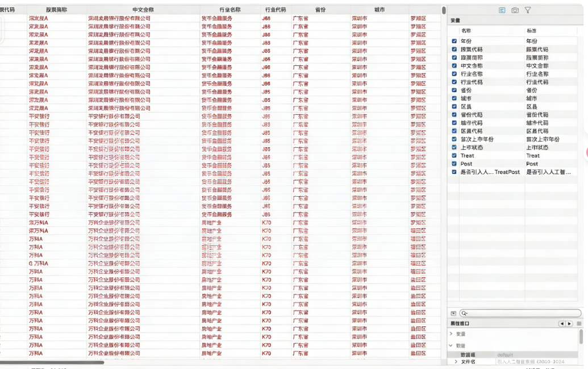The image size is (588, 369).
Task: Uncheck the 股票代码 variable checkbox
Action: click(454, 49)
